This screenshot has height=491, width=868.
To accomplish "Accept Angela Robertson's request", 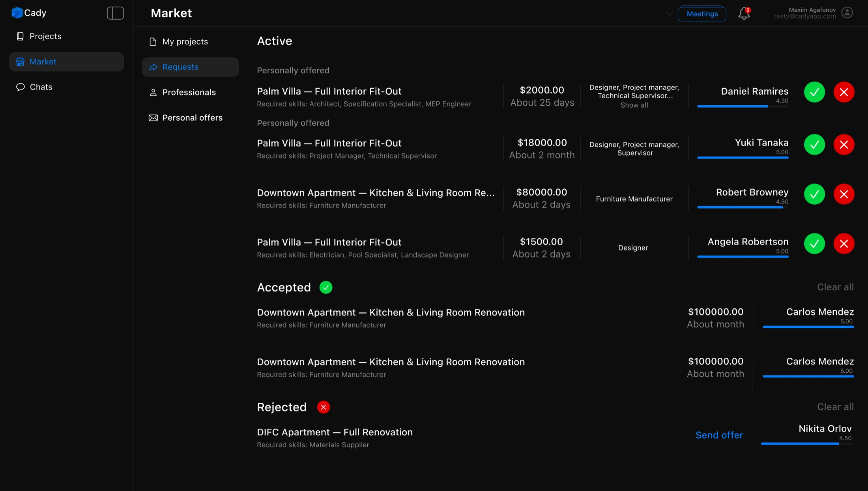I will pos(814,243).
